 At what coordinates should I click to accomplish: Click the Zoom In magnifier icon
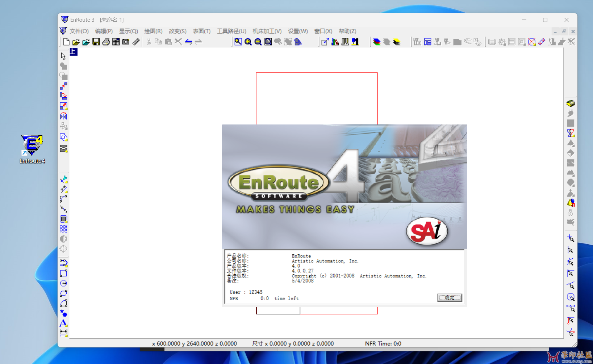coord(248,42)
